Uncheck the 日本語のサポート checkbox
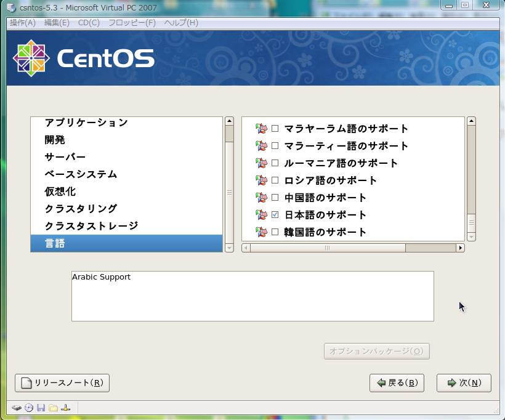The height and width of the screenshot is (420, 505). coord(275,215)
